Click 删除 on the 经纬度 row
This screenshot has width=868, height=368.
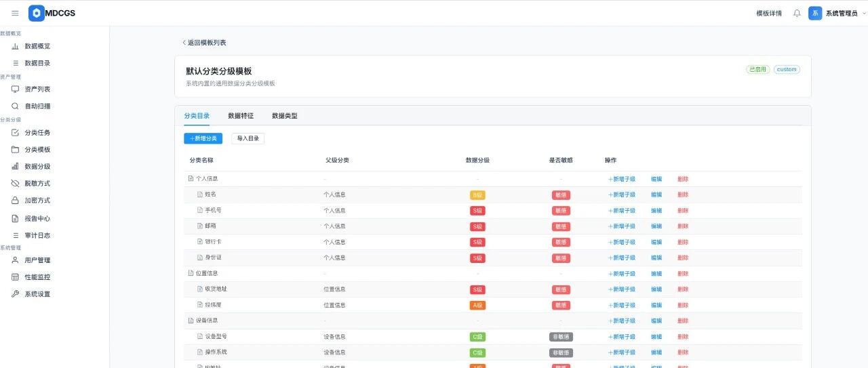tap(683, 305)
